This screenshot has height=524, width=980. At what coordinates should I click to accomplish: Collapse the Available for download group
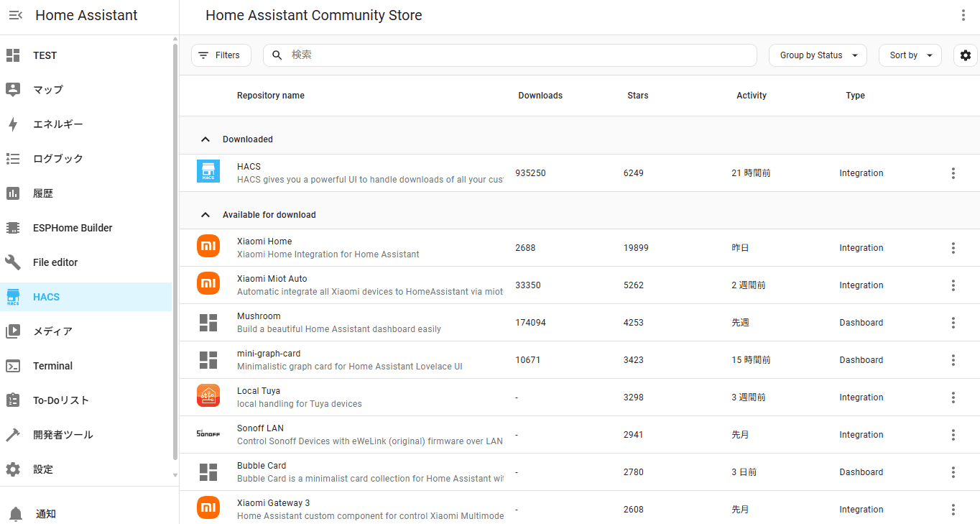click(205, 215)
